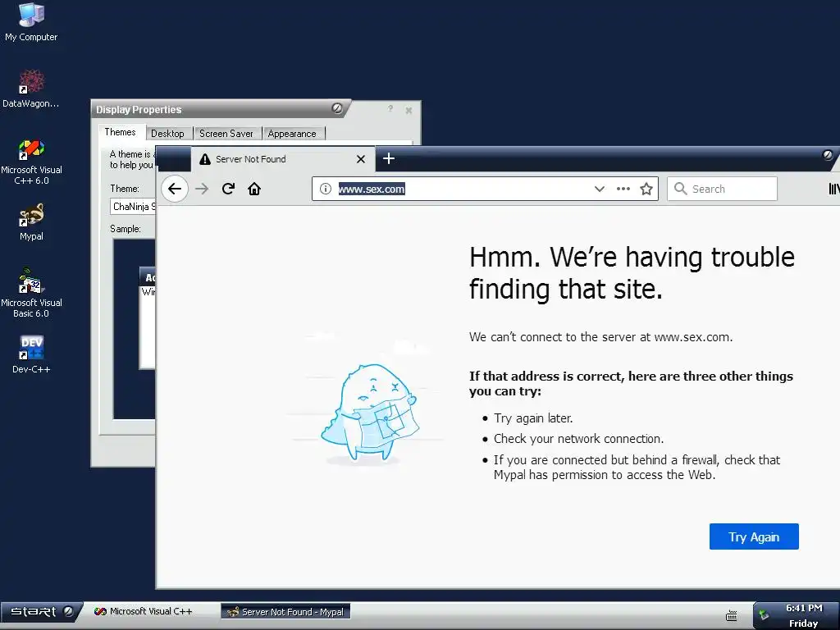Launch Microsoft Visual C++ 6.0 desktop icon

[x=31, y=162]
